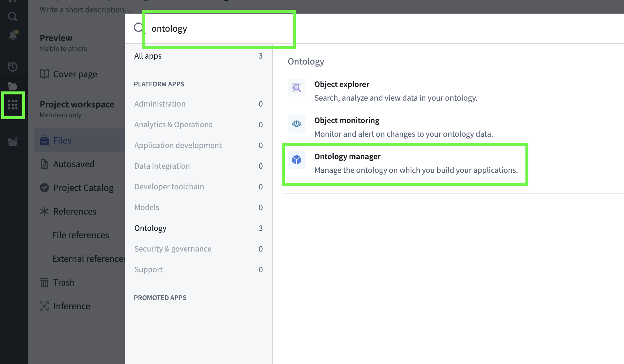Open the files folder icon in sidebar
The image size is (624, 364).
pyautogui.click(x=12, y=86)
